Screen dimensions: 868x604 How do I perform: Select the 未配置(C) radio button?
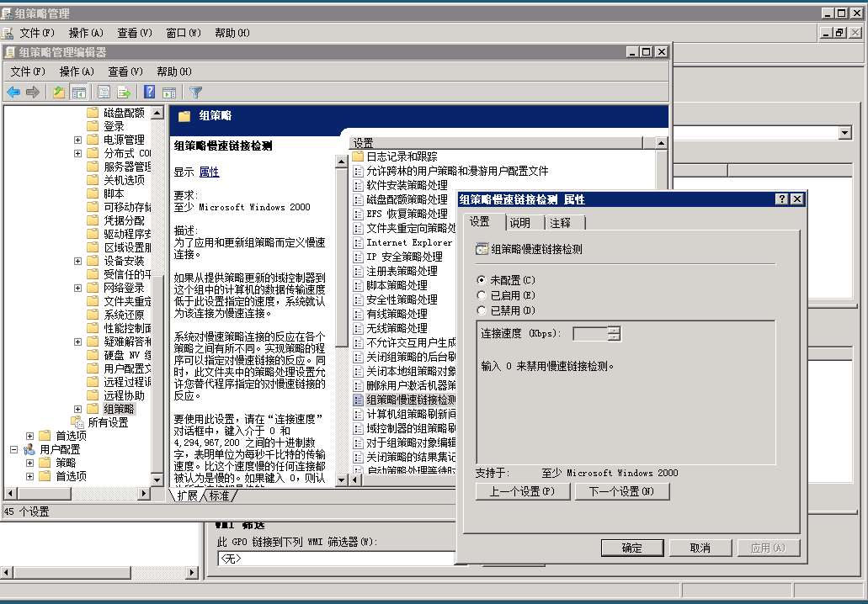click(481, 280)
